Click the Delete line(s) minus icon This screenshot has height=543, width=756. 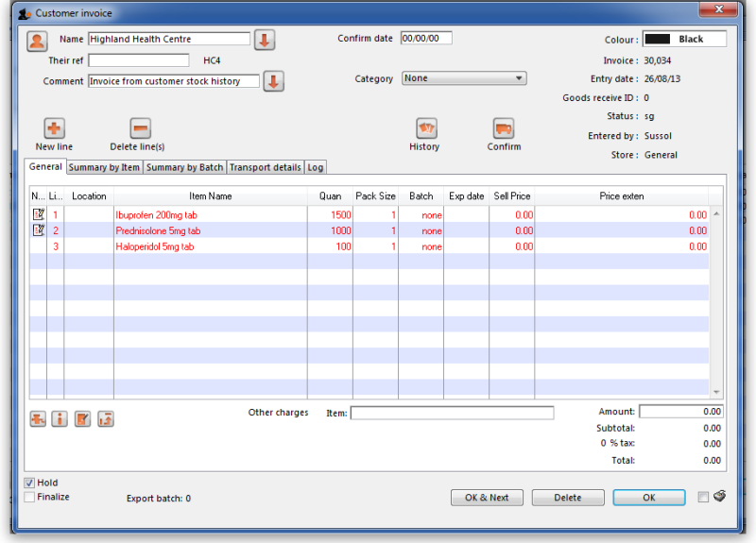coord(140,129)
